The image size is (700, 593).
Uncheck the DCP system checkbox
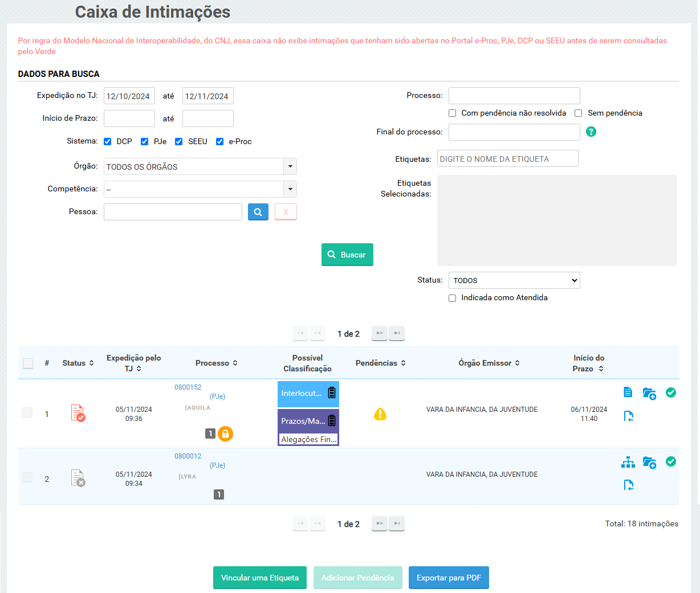pyautogui.click(x=108, y=142)
